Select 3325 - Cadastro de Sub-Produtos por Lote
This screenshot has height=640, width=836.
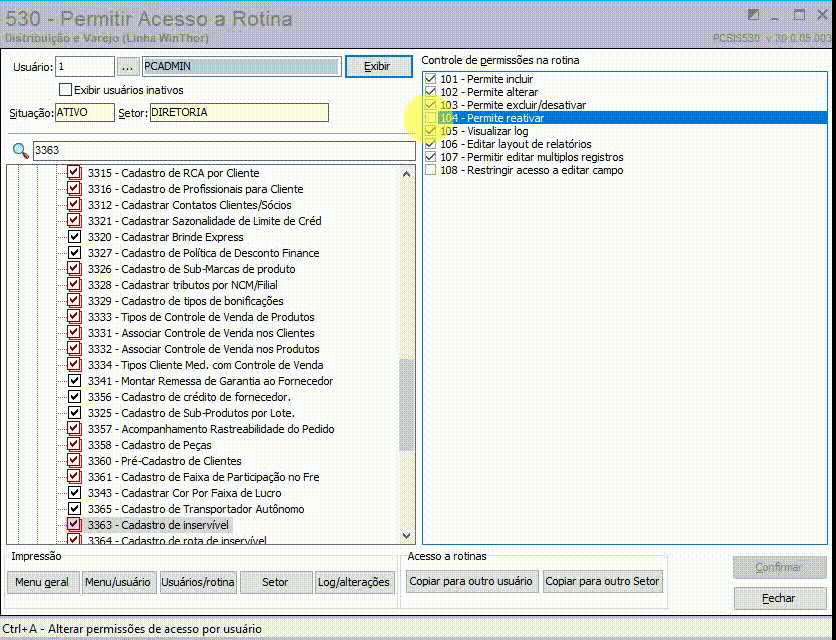[x=191, y=413]
